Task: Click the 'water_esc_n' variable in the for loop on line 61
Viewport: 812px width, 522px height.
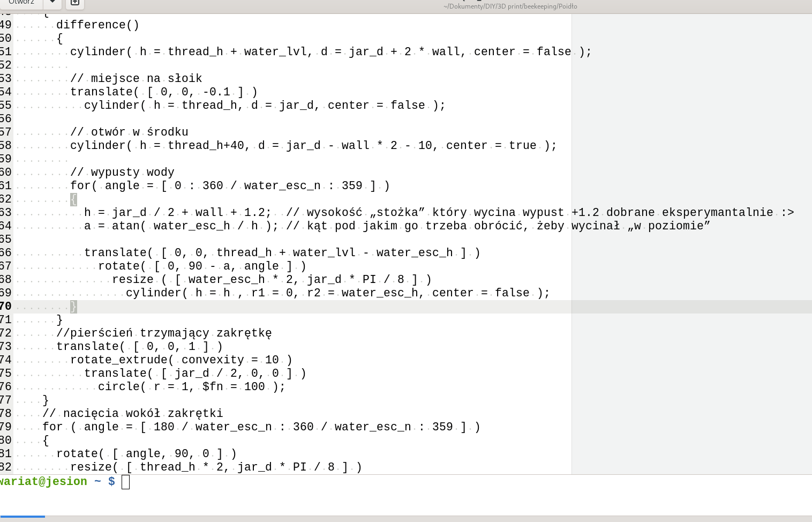Action: [282, 185]
